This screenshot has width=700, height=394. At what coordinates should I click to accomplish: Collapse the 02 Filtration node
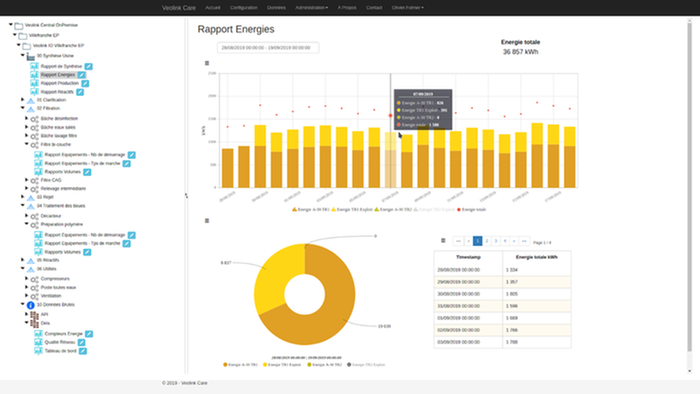point(23,108)
